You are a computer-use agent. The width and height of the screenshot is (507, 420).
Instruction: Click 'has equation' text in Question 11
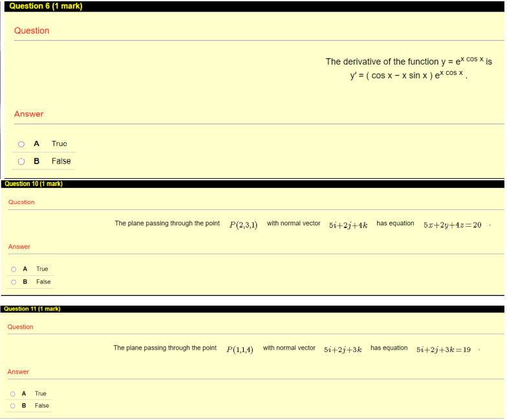coord(389,348)
